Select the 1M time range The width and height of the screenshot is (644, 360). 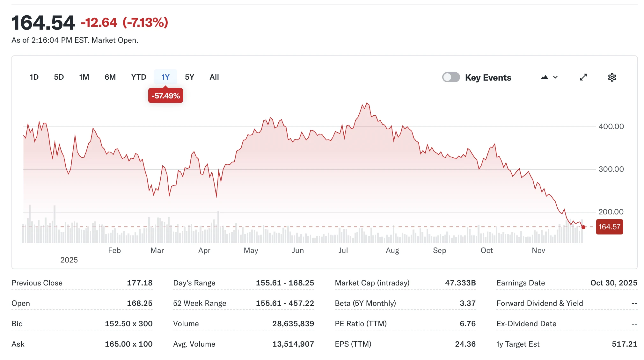coord(84,77)
